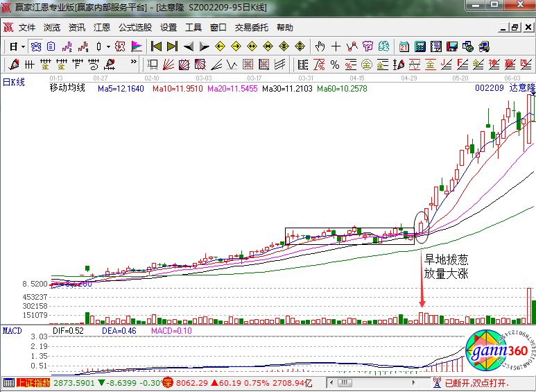Click the 已断开,双点打开 connection status
536x392 pixels.
point(477,383)
